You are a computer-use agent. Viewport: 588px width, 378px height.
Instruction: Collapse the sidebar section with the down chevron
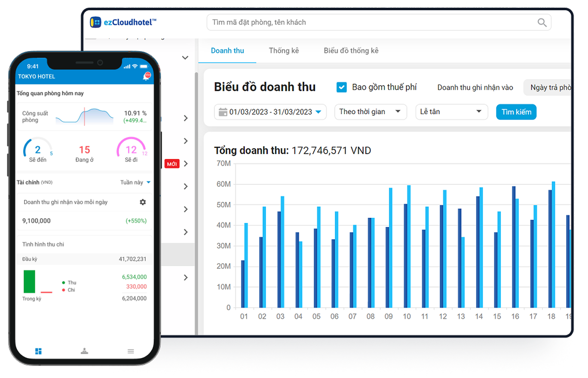coord(185,58)
